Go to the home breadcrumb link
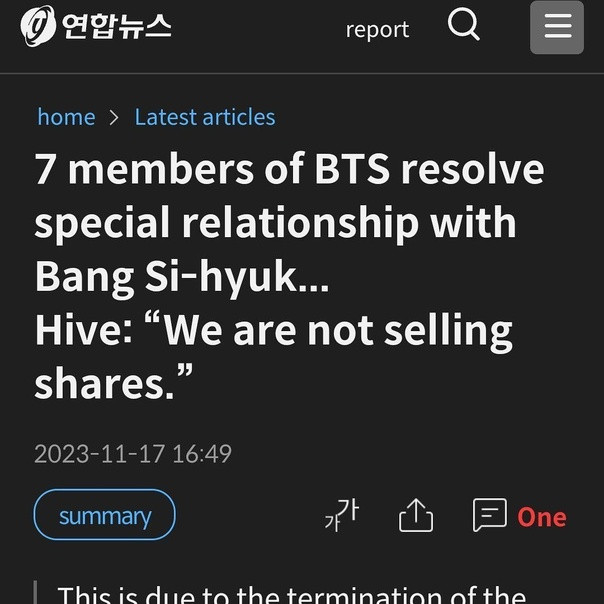This screenshot has height=604, width=604. 66,117
